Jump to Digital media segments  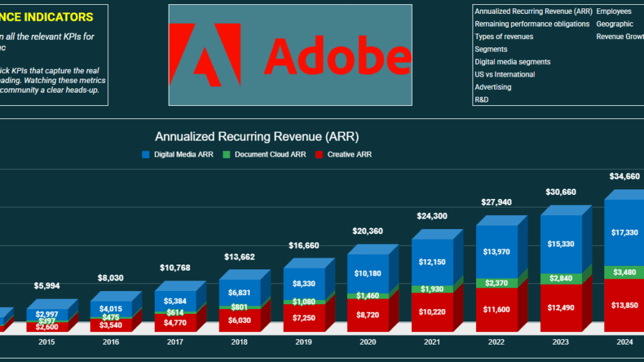pos(512,62)
